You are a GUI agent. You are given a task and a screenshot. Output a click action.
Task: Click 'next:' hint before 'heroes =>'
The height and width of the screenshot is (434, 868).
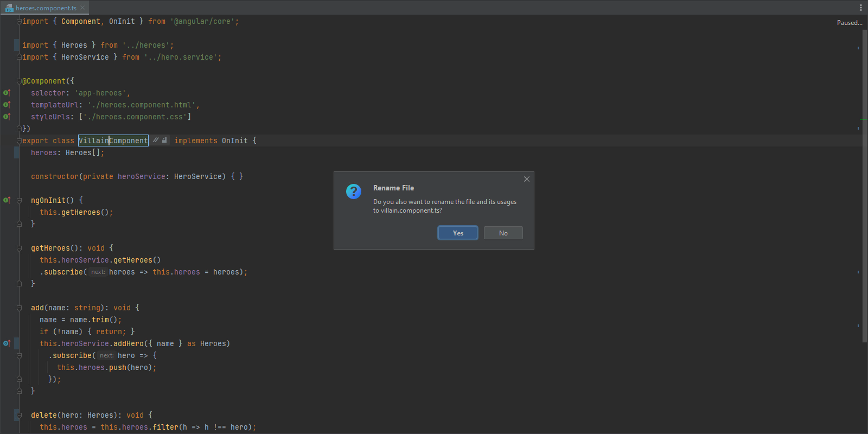[x=98, y=272]
